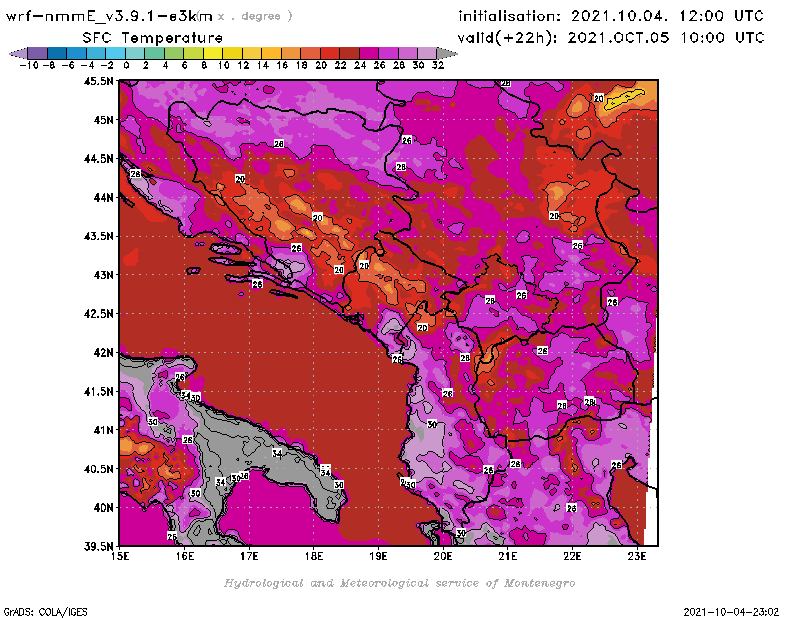800x618 pixels.
Task: Click the 2021-10-04-23:02 timestamp
Action: (731, 611)
